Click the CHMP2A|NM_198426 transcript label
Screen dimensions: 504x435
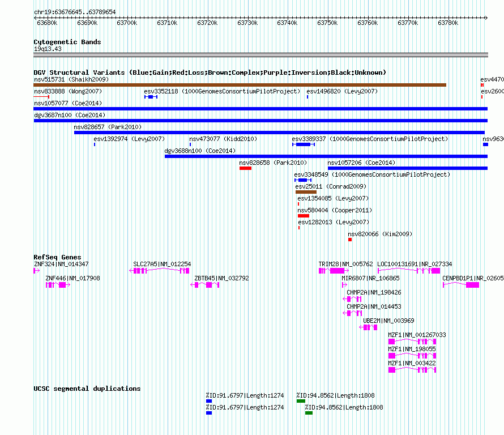(374, 292)
